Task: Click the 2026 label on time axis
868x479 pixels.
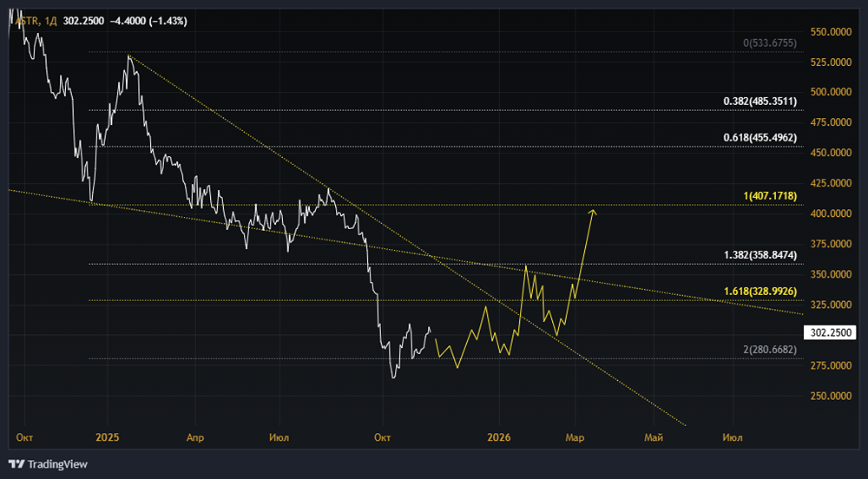Action: [498, 438]
